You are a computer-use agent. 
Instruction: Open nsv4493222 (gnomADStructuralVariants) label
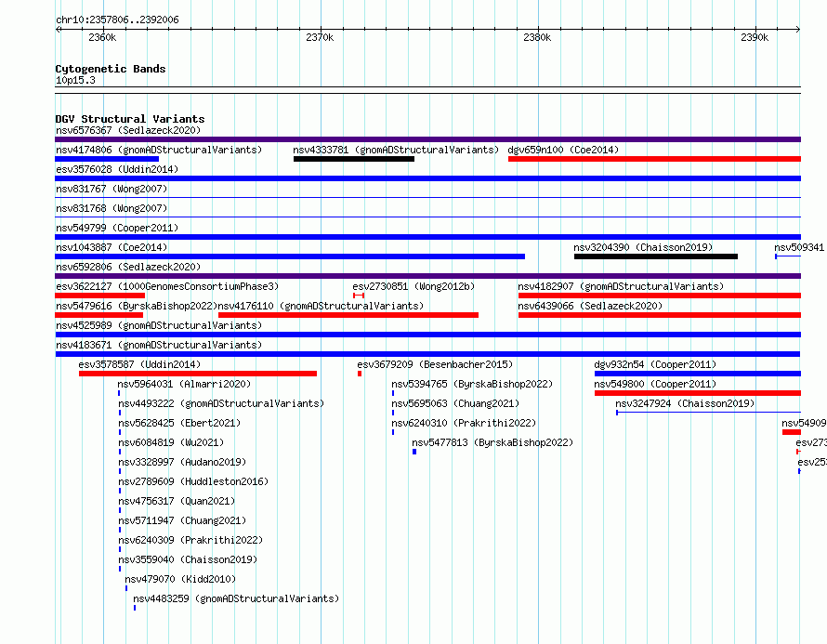pyautogui.click(x=221, y=403)
